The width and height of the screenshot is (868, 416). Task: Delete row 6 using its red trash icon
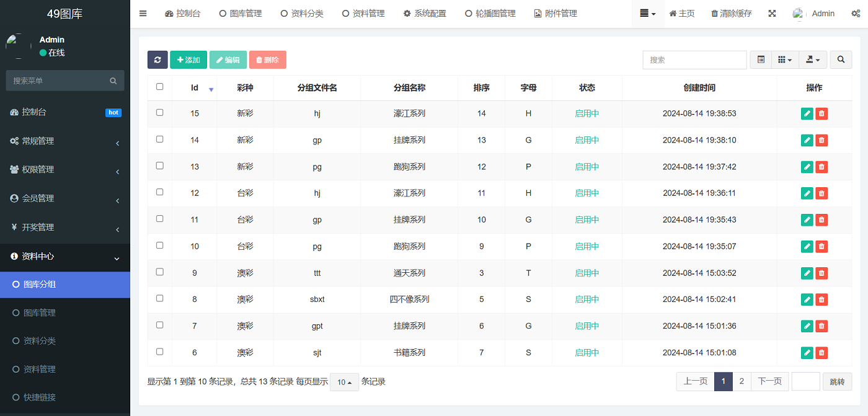click(821, 352)
